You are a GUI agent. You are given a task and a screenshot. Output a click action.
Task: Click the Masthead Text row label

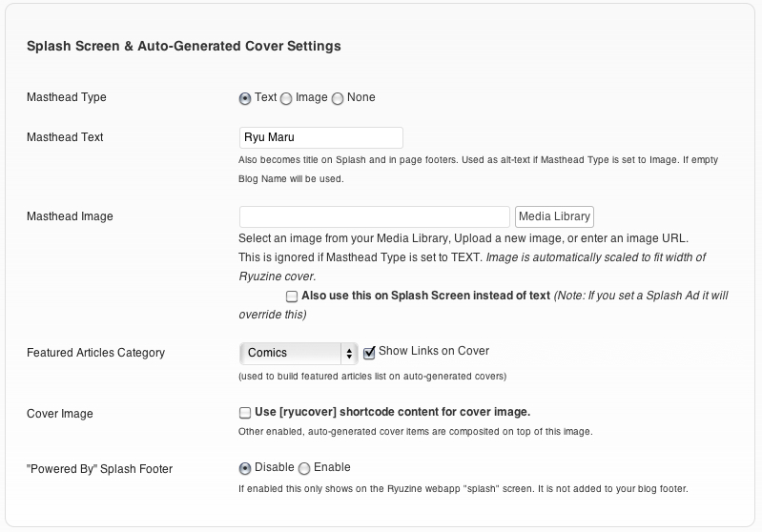pos(65,137)
